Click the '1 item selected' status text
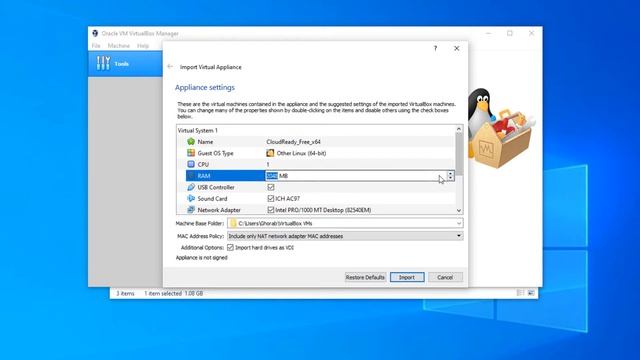This screenshot has height=360, width=640. tap(162, 293)
